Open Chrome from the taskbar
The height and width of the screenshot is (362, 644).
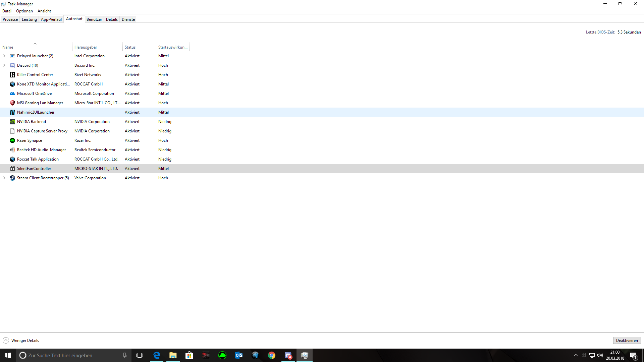pyautogui.click(x=272, y=355)
